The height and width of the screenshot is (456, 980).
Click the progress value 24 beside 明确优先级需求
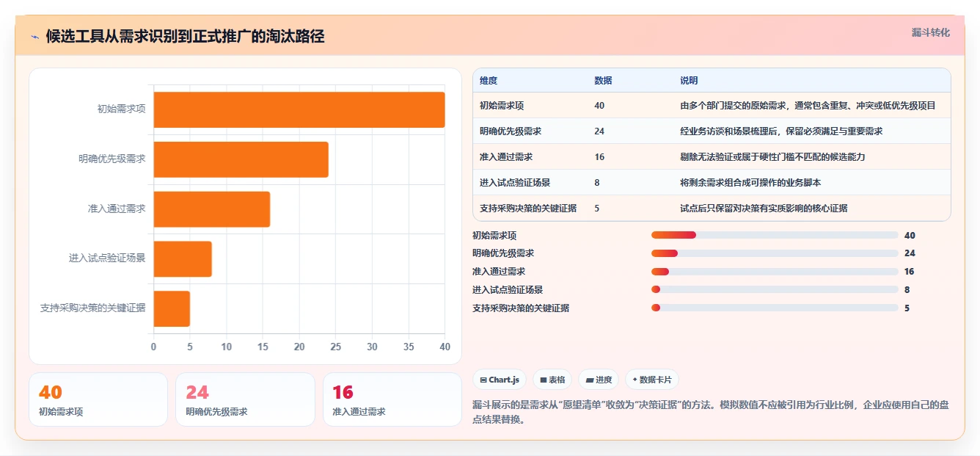[x=910, y=253]
